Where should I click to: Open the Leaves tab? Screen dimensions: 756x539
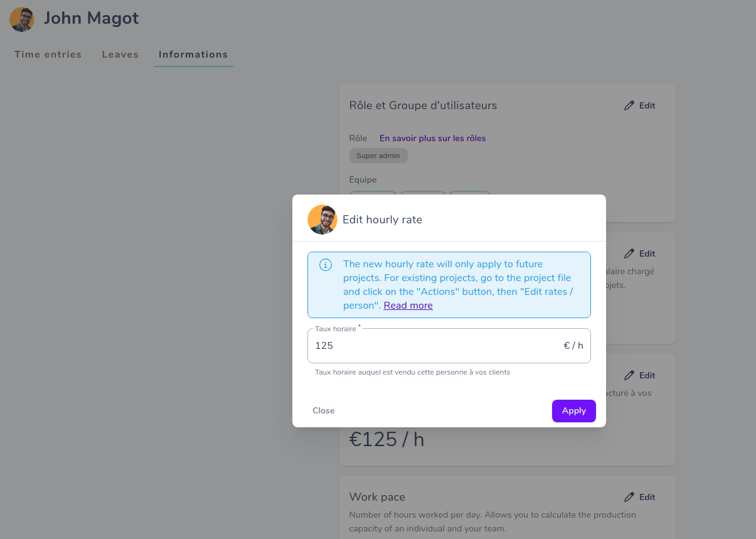coord(120,55)
